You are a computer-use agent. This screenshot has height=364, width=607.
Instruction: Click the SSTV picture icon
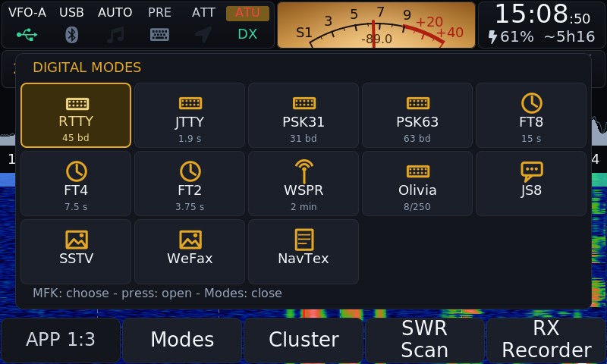point(77,240)
